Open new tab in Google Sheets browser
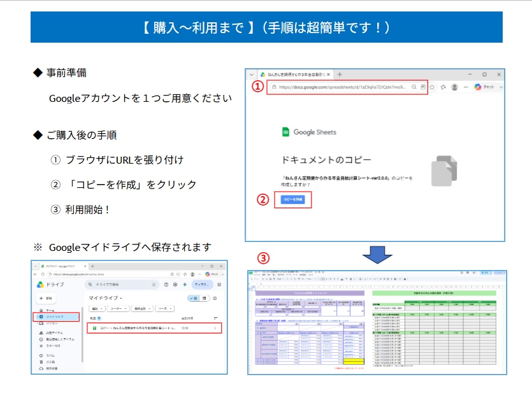The height and width of the screenshot is (405, 532). click(340, 75)
